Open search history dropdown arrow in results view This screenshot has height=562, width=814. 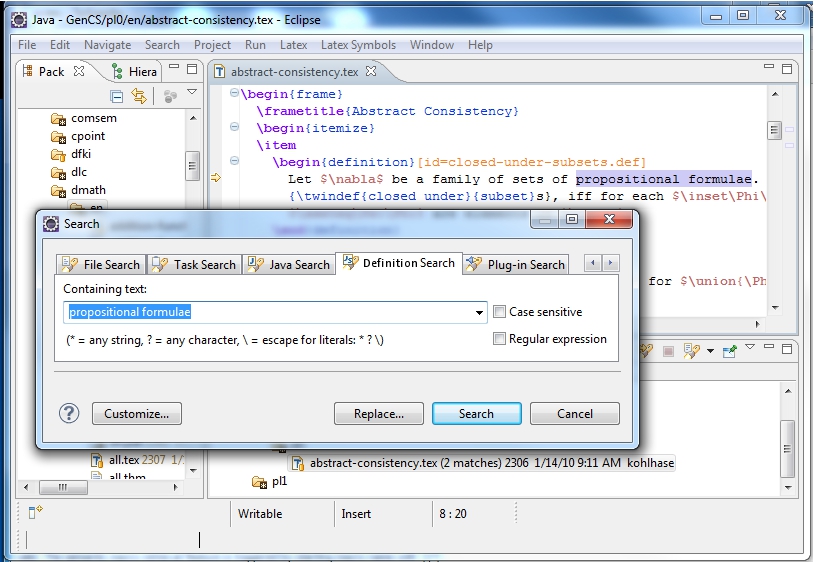click(x=711, y=351)
